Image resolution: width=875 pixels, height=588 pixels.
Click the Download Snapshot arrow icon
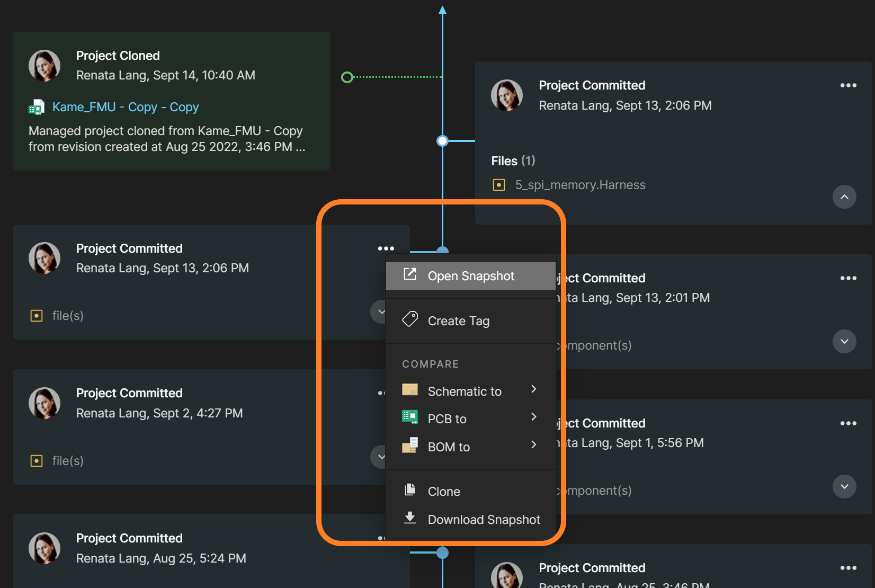(410, 518)
